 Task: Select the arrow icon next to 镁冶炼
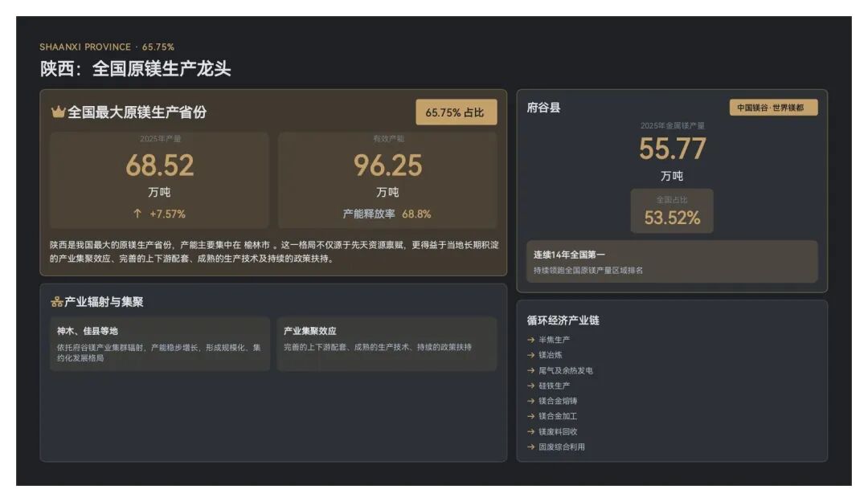[530, 355]
